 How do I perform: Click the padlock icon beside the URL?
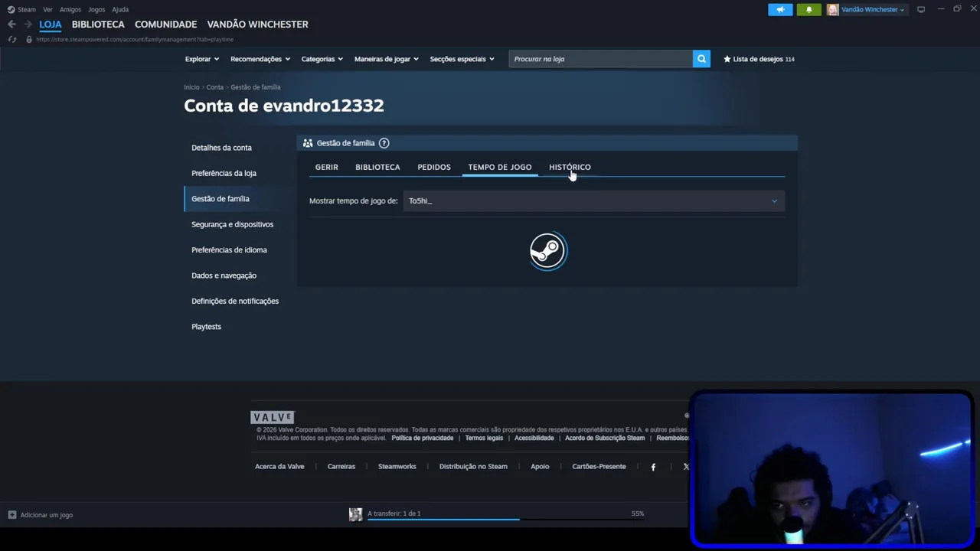(x=29, y=39)
